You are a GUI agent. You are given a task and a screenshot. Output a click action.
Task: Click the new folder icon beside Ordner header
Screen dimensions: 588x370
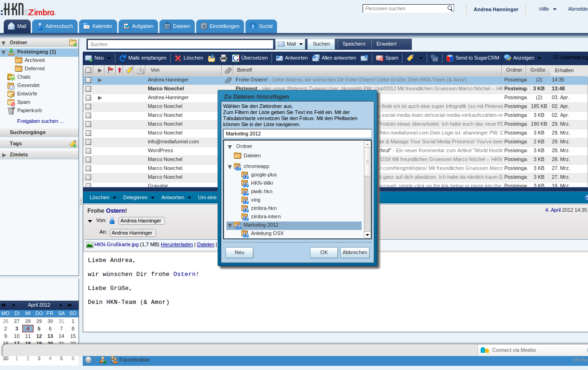pos(73,43)
